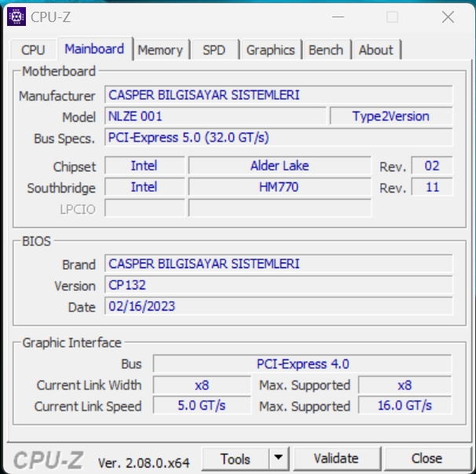This screenshot has height=474, width=476.
Task: Select Current Link Width x8 value
Action: click(202, 385)
